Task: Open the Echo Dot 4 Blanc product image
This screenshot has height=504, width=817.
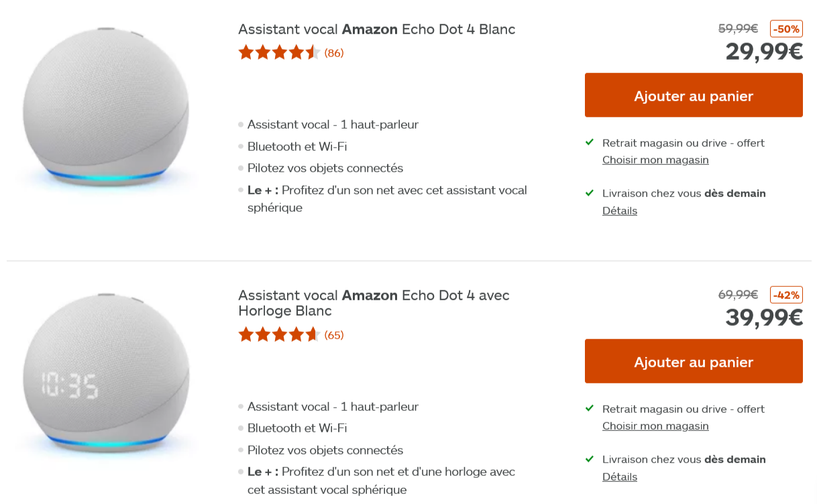Action: pyautogui.click(x=107, y=114)
